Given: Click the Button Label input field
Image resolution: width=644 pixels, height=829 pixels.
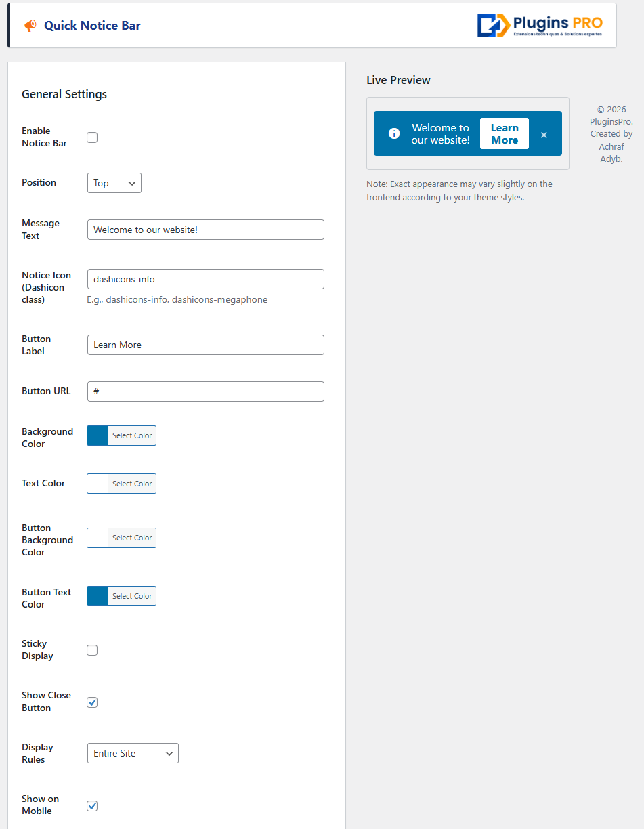Looking at the screenshot, I should (205, 345).
